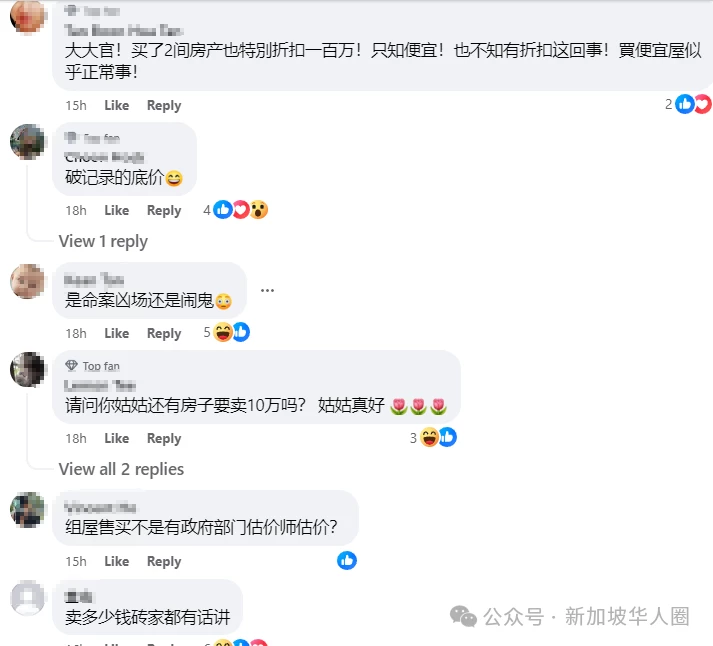Open the profile avatar of 卖多少钱 commenter
Image resolution: width=713 pixels, height=646 pixels.
28,597
